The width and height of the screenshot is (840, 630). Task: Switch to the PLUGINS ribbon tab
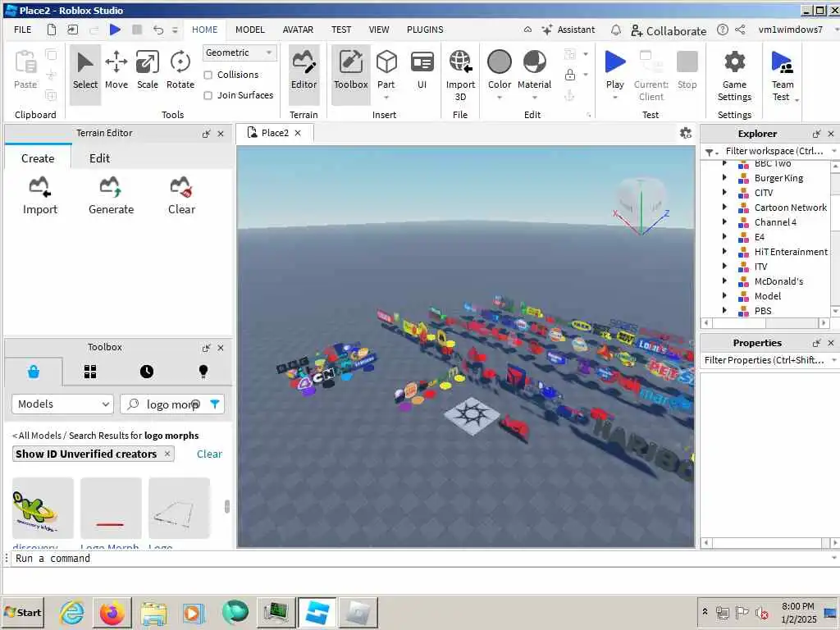coord(425,30)
